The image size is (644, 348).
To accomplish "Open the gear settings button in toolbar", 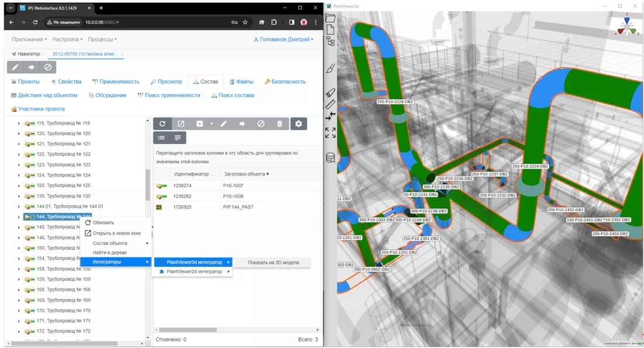I will (x=299, y=124).
